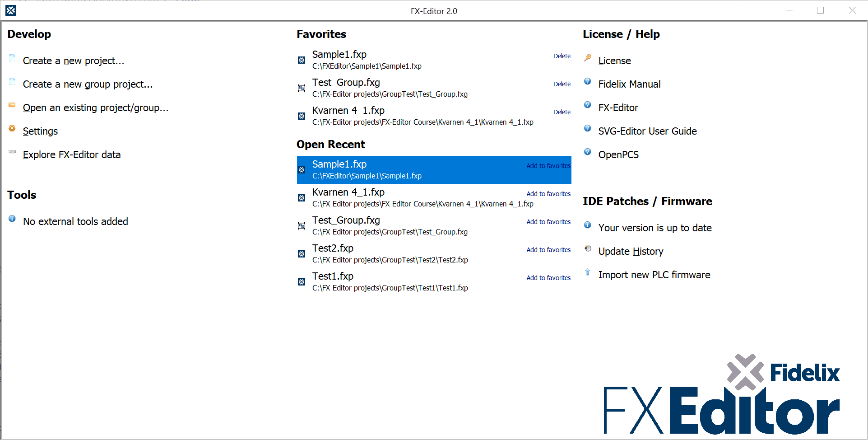Import new PLC firmware
Viewport: 868px width, 440px height.
coord(654,275)
